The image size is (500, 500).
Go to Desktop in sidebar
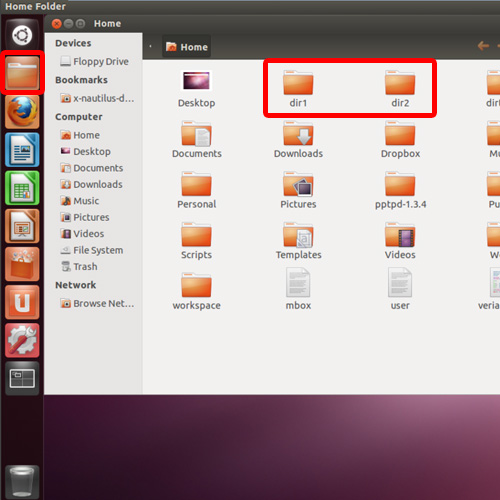point(85,151)
